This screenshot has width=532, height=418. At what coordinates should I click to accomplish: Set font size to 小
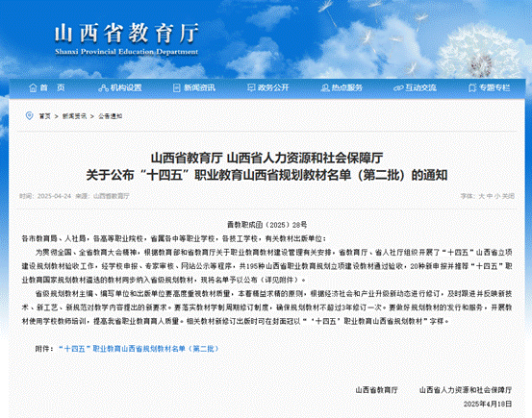(x=497, y=196)
